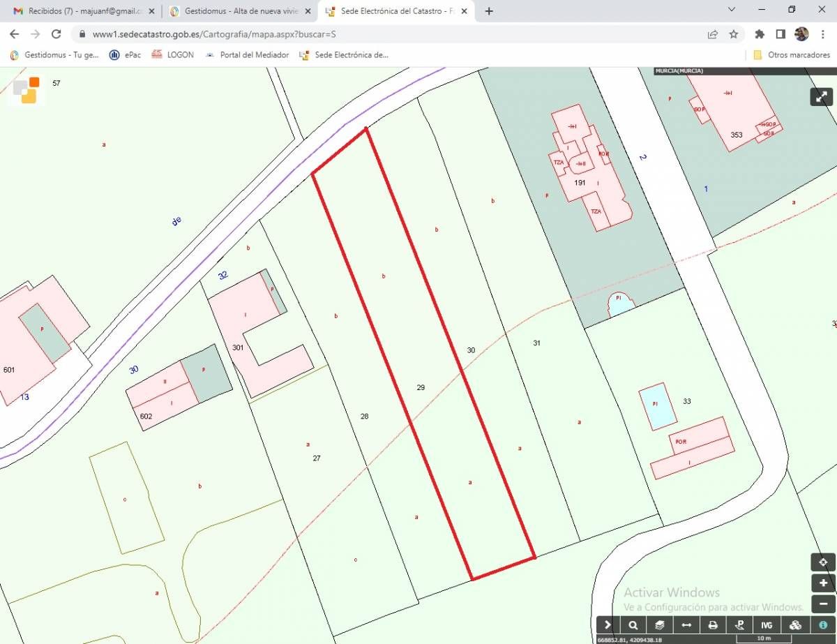Select the distance measurement tool

(x=686, y=625)
